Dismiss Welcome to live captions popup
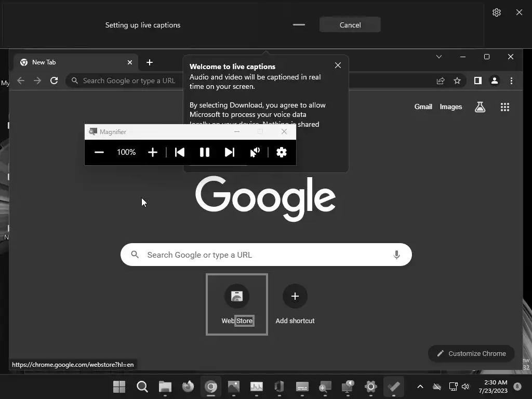Image resolution: width=532 pixels, height=399 pixels. [x=338, y=65]
